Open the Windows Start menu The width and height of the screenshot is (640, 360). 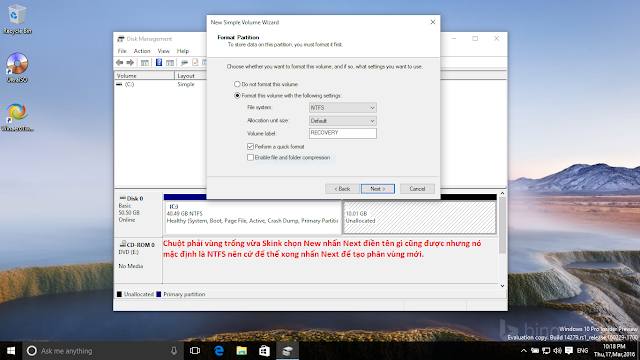11,351
